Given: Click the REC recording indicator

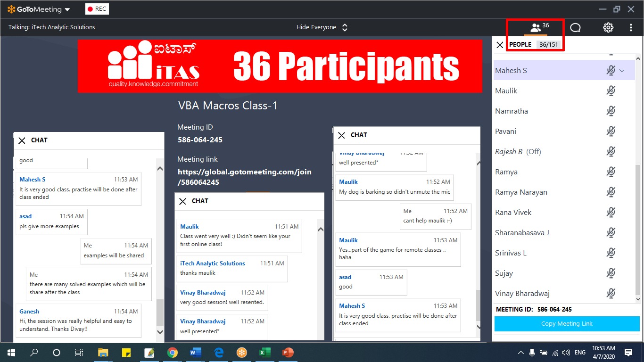Looking at the screenshot, I should tap(97, 9).
